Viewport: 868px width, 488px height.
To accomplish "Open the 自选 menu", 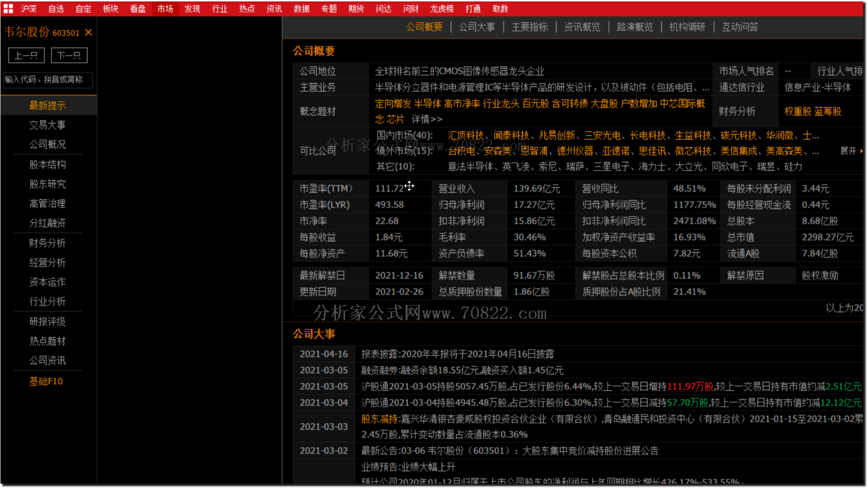I will pos(56,9).
